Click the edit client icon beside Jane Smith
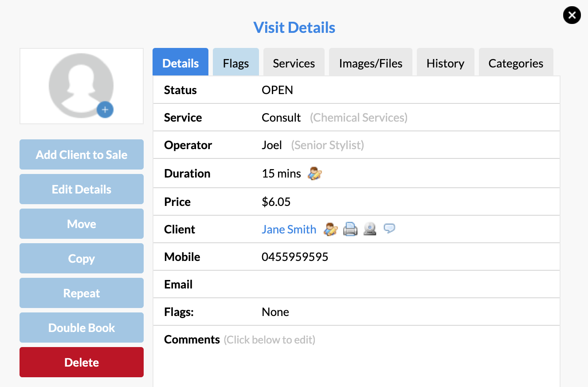Screen dimensions: 588x387 pos(330,229)
